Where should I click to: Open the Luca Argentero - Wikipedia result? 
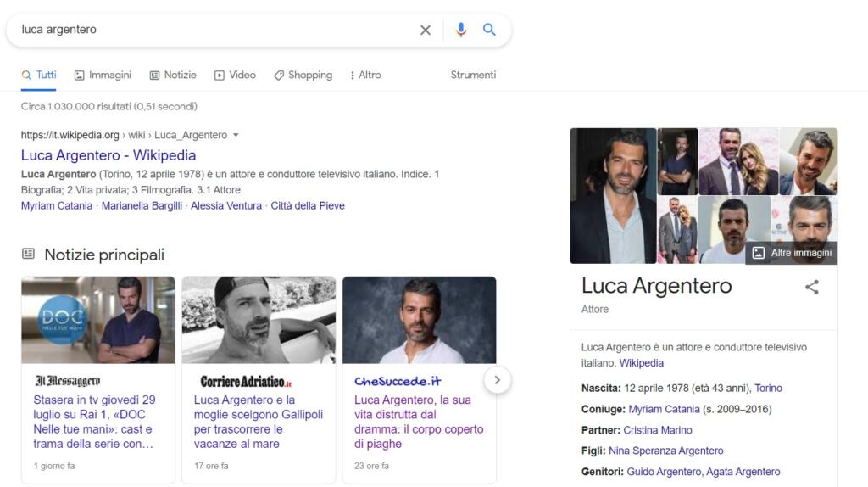(108, 155)
